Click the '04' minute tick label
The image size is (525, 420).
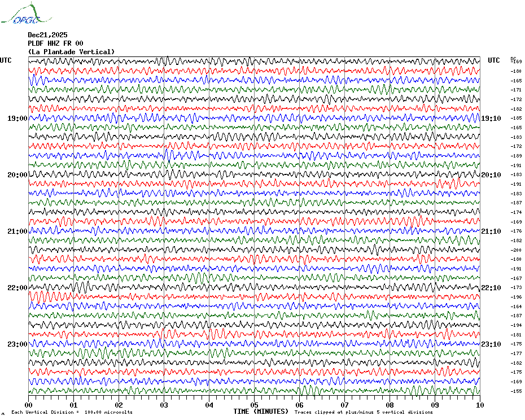tap(209, 405)
